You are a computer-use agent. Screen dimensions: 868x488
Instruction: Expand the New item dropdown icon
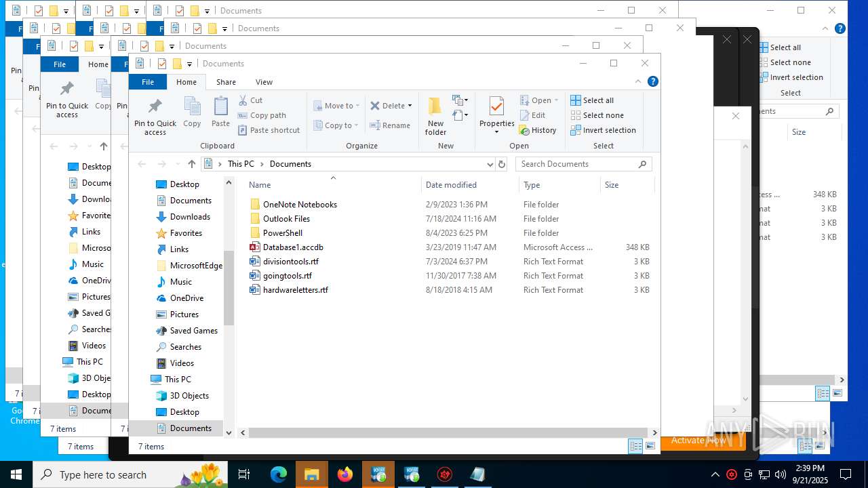click(460, 100)
